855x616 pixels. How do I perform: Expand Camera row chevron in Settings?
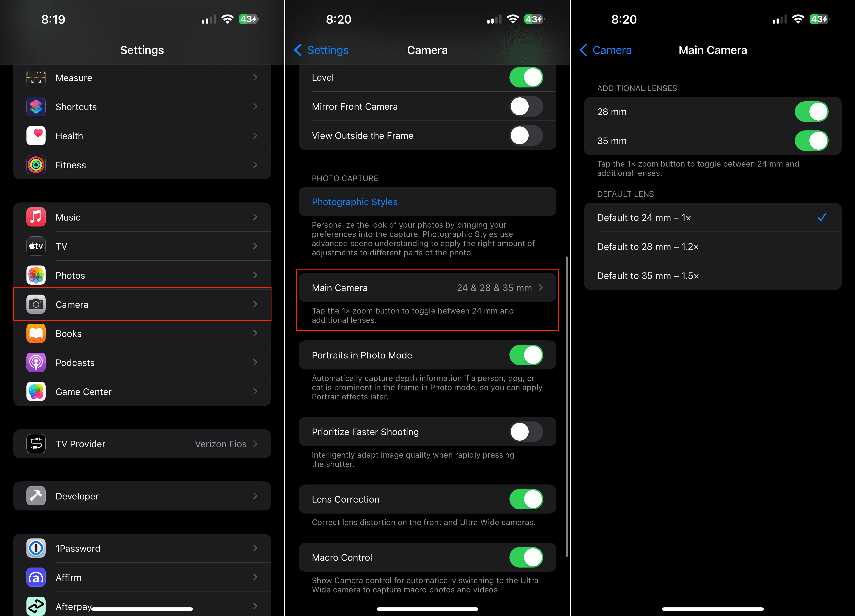[x=255, y=304]
